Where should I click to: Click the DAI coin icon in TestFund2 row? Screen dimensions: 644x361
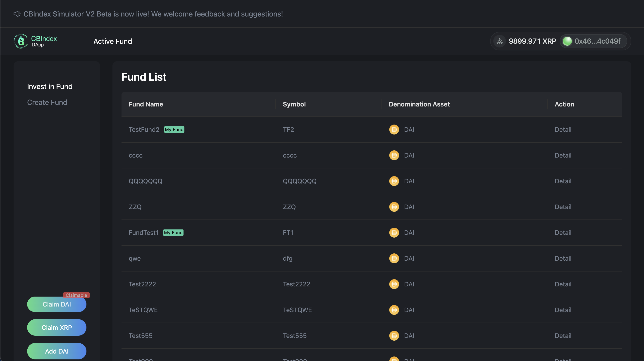pos(394,129)
